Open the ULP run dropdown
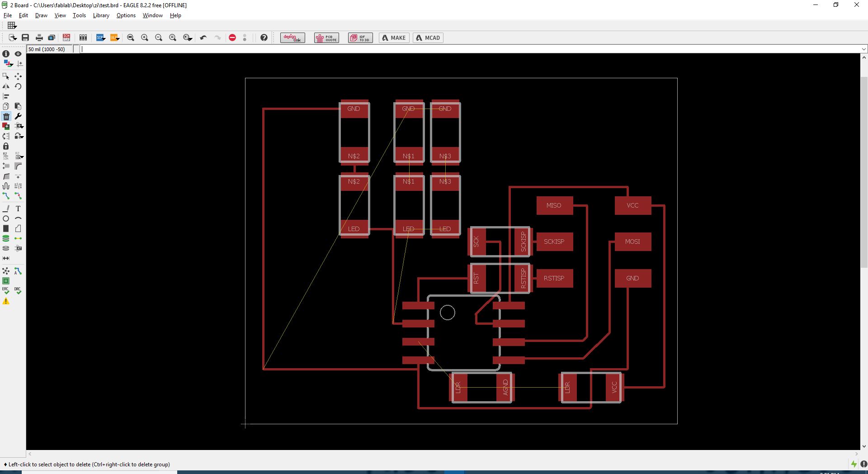868x474 pixels. pyautogui.click(x=115, y=38)
